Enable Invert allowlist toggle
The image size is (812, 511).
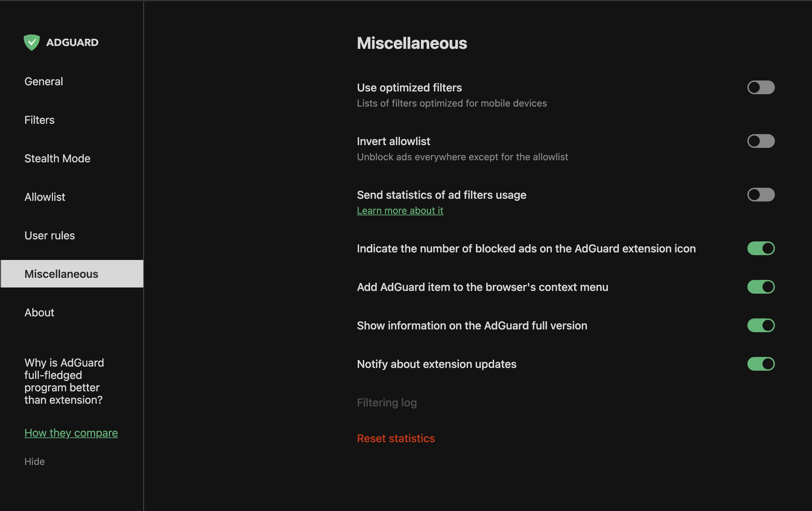[x=760, y=141]
